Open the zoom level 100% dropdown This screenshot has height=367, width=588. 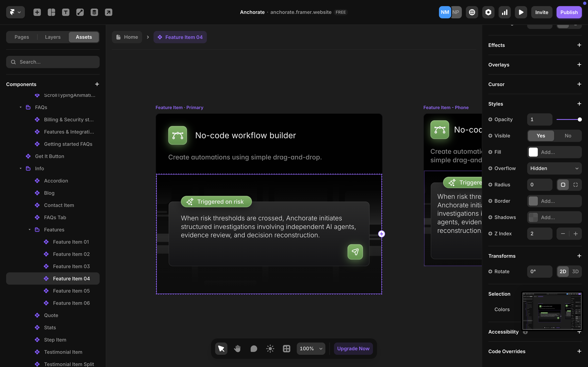(x=311, y=348)
